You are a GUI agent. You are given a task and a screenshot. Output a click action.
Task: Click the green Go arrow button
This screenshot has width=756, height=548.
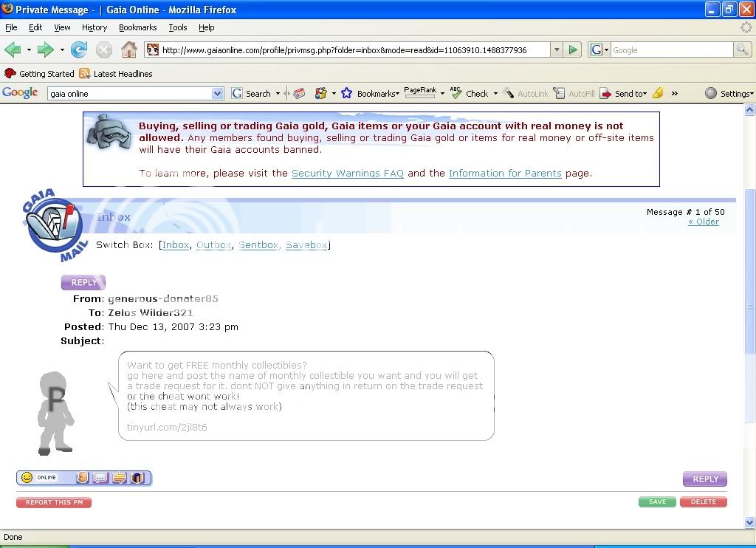[x=573, y=50]
